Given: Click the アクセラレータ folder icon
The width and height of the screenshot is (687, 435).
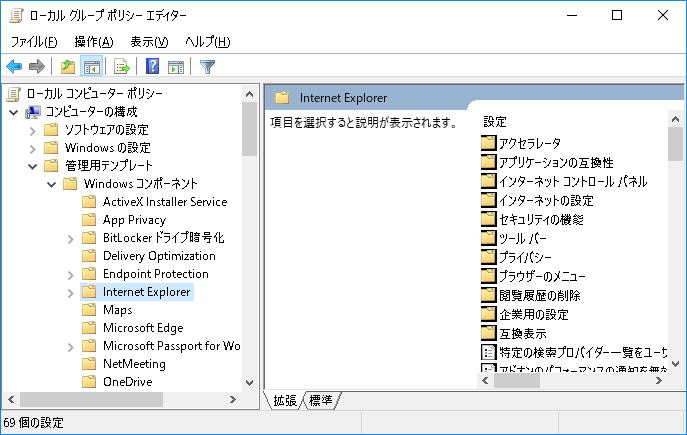Looking at the screenshot, I should (488, 143).
